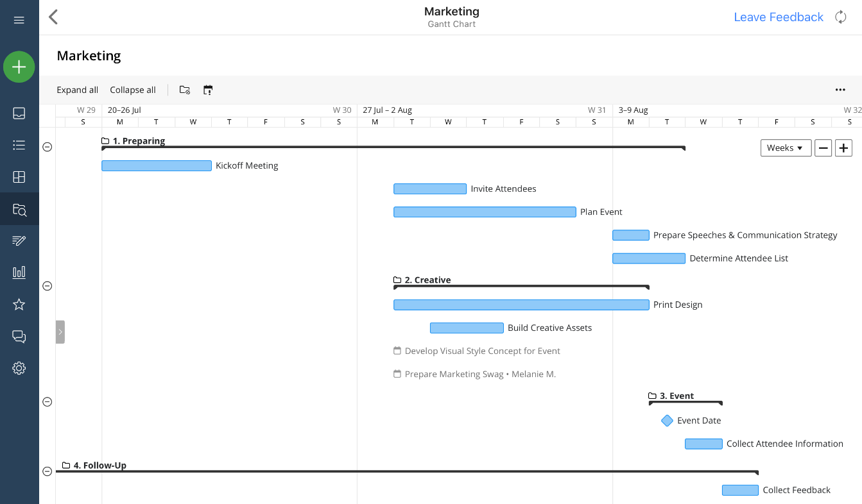Click the refresh sync icon
Screen dimensions: 862x504
(840, 17)
